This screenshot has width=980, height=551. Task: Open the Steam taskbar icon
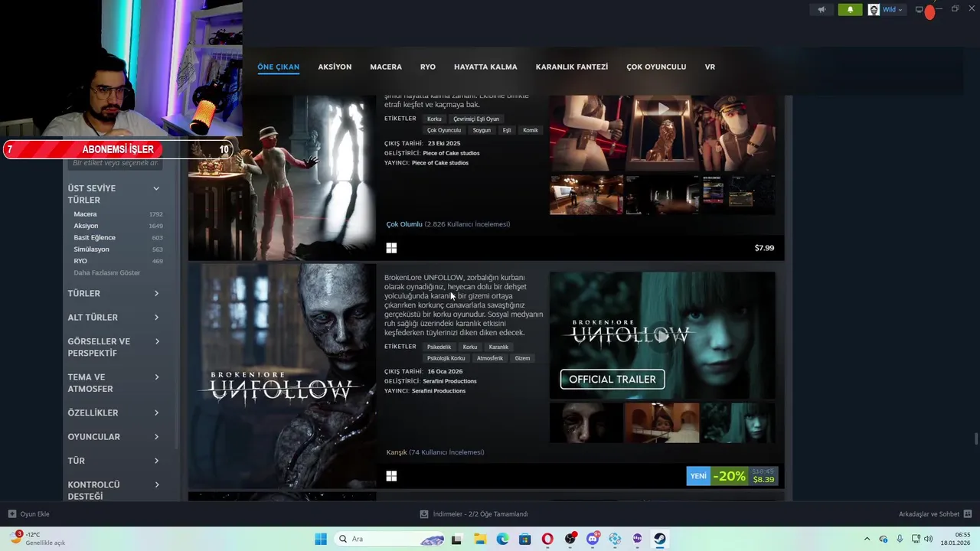pyautogui.click(x=660, y=539)
